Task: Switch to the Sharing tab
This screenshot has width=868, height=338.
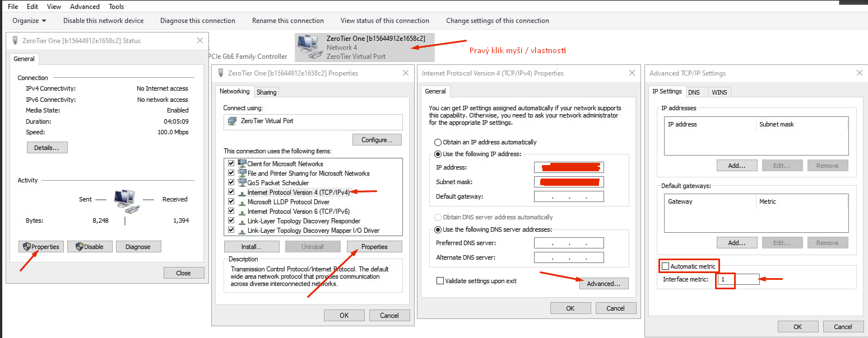Action: (267, 92)
